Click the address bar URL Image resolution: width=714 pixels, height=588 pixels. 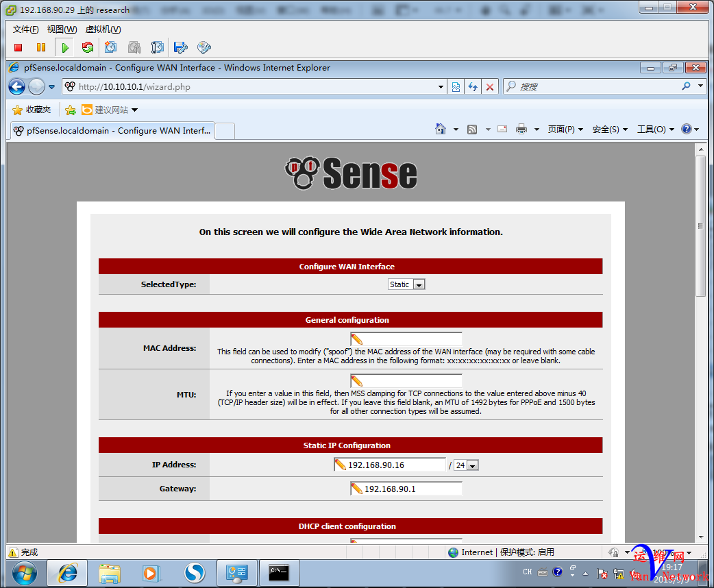pos(134,86)
